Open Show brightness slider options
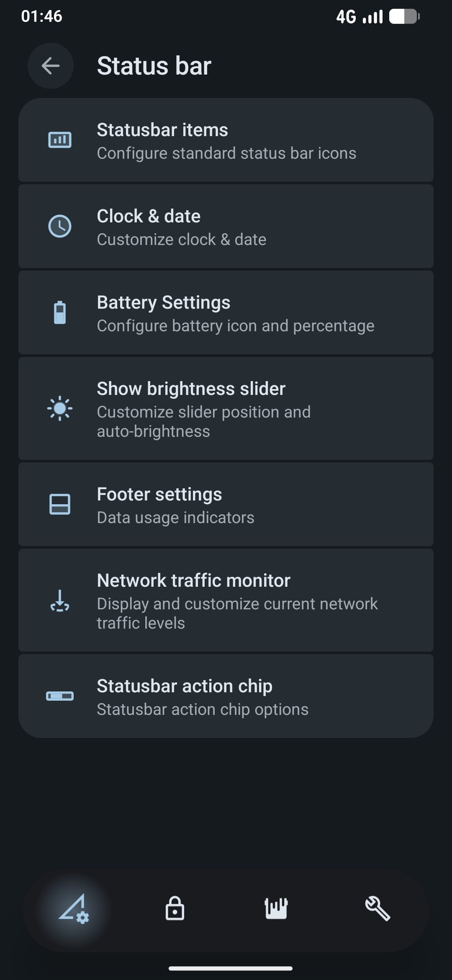The height and width of the screenshot is (980, 452). click(226, 409)
